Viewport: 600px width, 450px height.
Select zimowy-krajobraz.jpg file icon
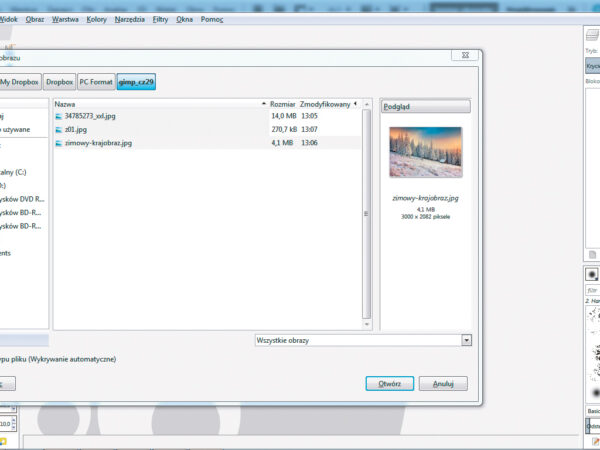pyautogui.click(x=59, y=143)
